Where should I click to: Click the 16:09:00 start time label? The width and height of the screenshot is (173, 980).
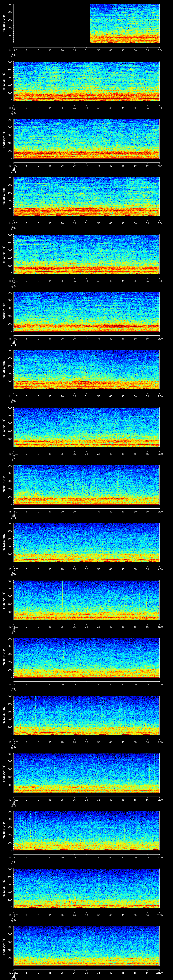[x=13, y=339]
